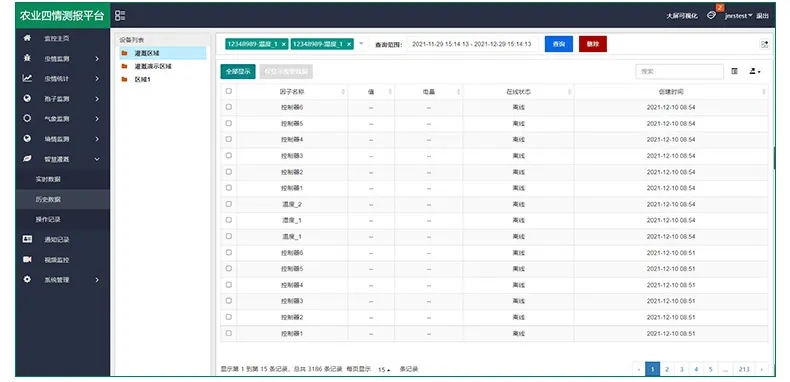The image size is (790, 382).
Task: Select 区域1 in device tree
Action: point(142,79)
